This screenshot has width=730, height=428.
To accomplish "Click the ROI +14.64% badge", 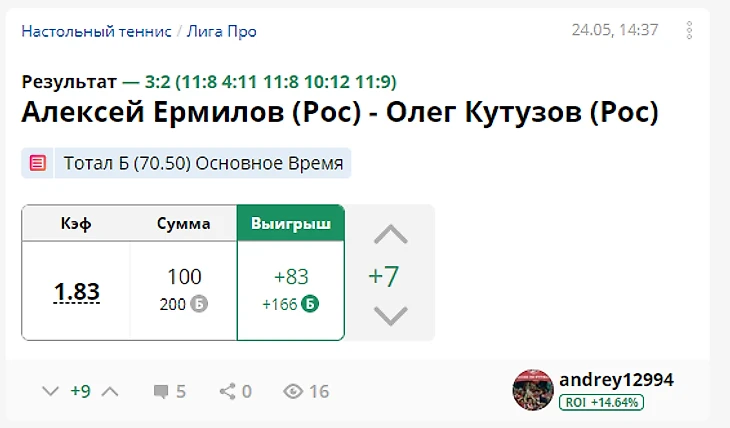I will pos(601,402).
